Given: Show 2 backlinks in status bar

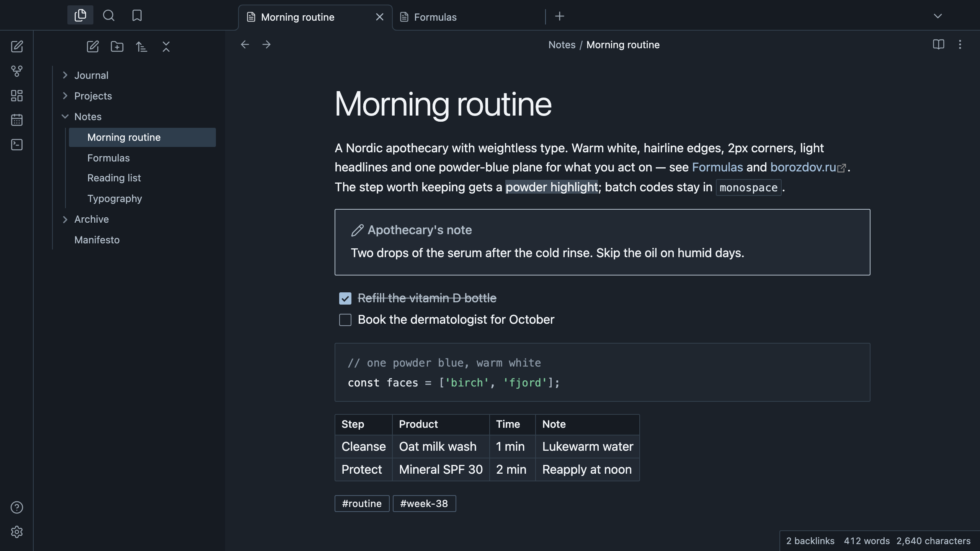Looking at the screenshot, I should [x=810, y=541].
